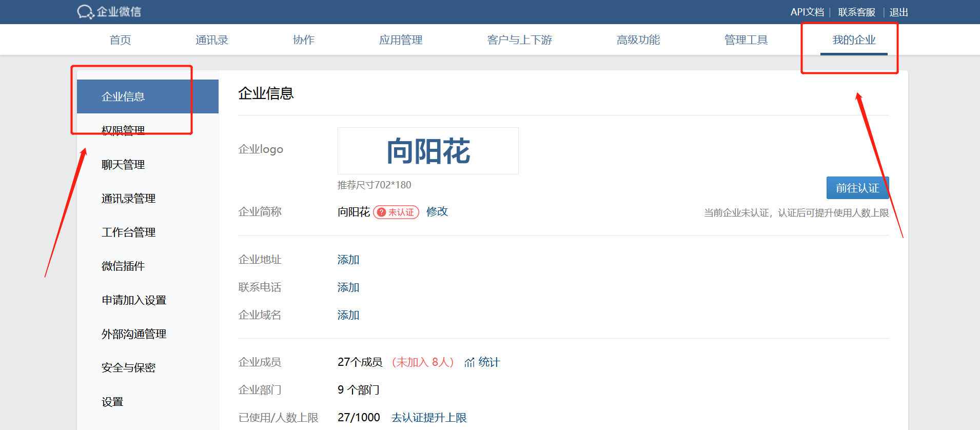Click the 企业微信 logo icon

pyautogui.click(x=85, y=12)
